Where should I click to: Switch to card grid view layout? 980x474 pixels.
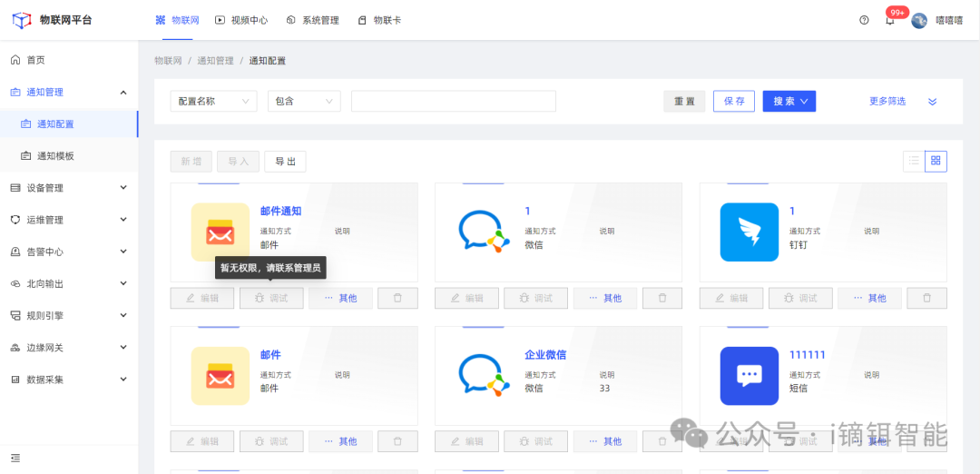tap(936, 161)
